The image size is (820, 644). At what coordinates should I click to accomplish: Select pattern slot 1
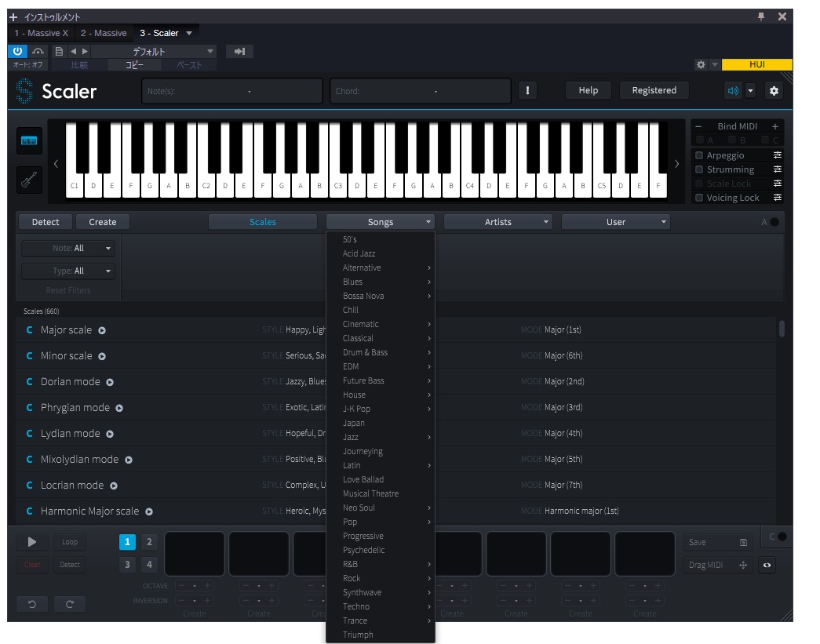(127, 542)
